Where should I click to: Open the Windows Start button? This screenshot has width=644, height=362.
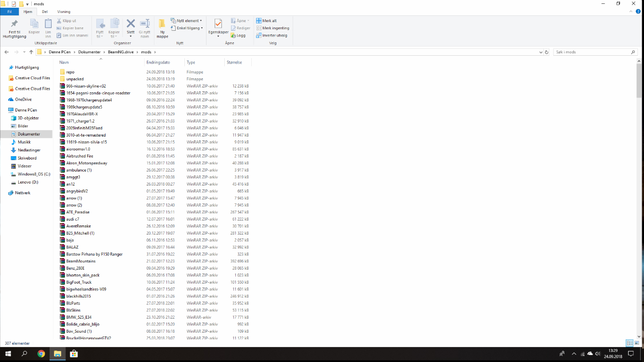pyautogui.click(x=8, y=354)
